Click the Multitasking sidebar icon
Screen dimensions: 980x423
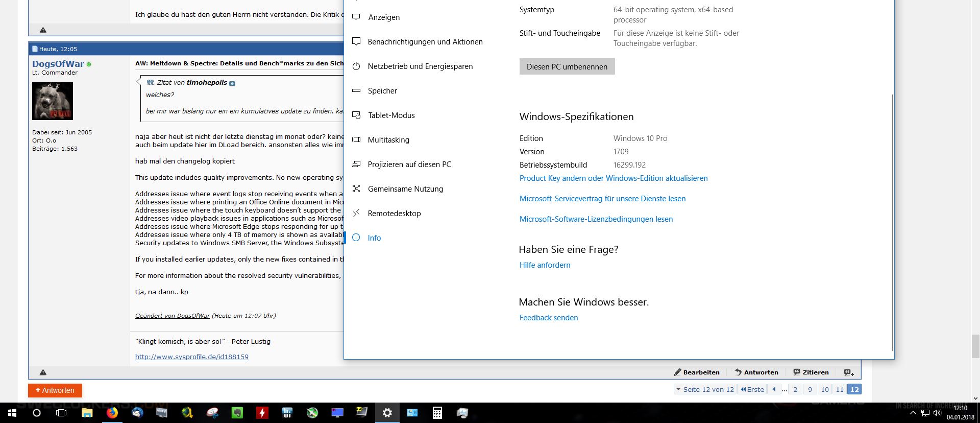pyautogui.click(x=356, y=140)
